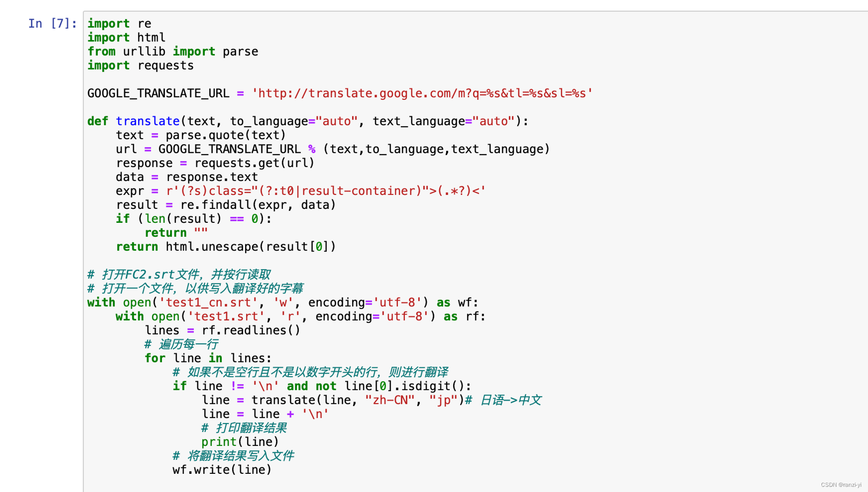Click the re.findall(expr, data) call
The width and height of the screenshot is (868, 492).
pos(258,205)
